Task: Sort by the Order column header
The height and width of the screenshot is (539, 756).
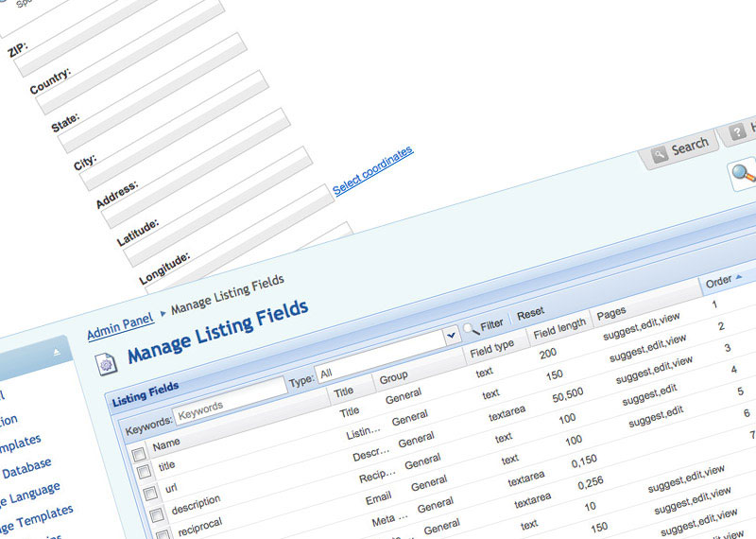Action: point(723,282)
